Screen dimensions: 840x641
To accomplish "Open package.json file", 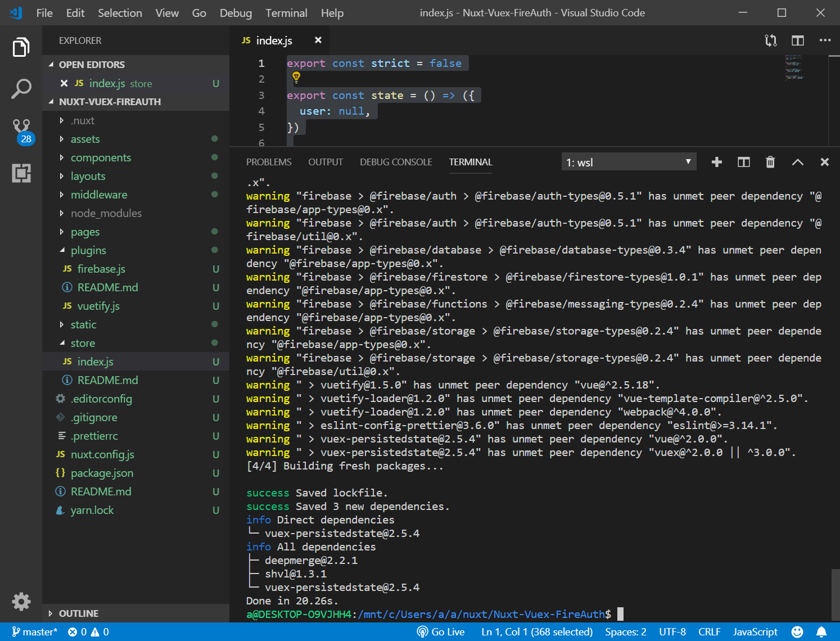I will 136,473.
